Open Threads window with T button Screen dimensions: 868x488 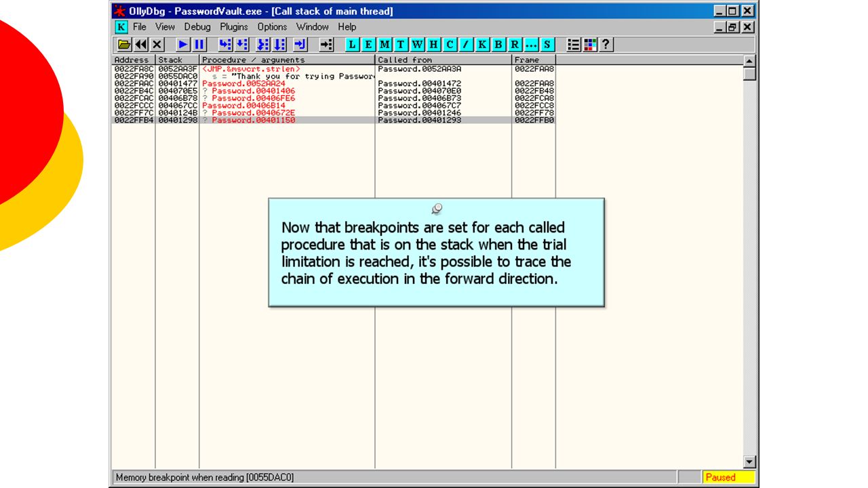pyautogui.click(x=401, y=45)
